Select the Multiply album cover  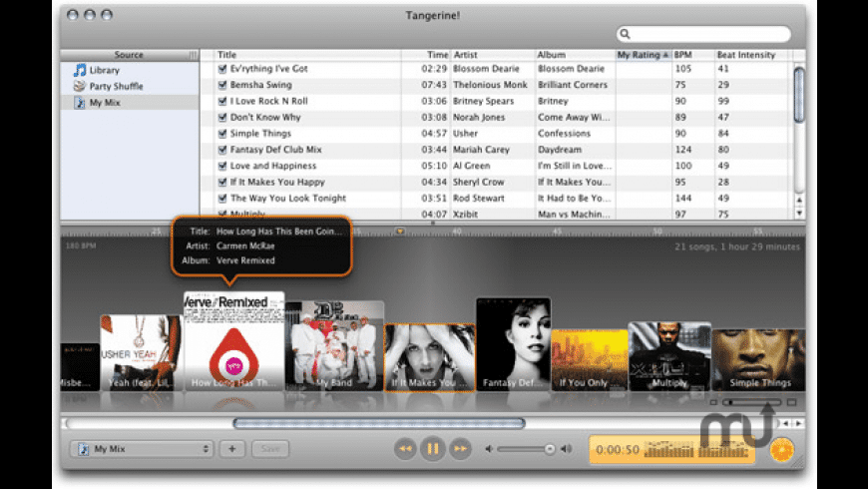[x=669, y=356]
